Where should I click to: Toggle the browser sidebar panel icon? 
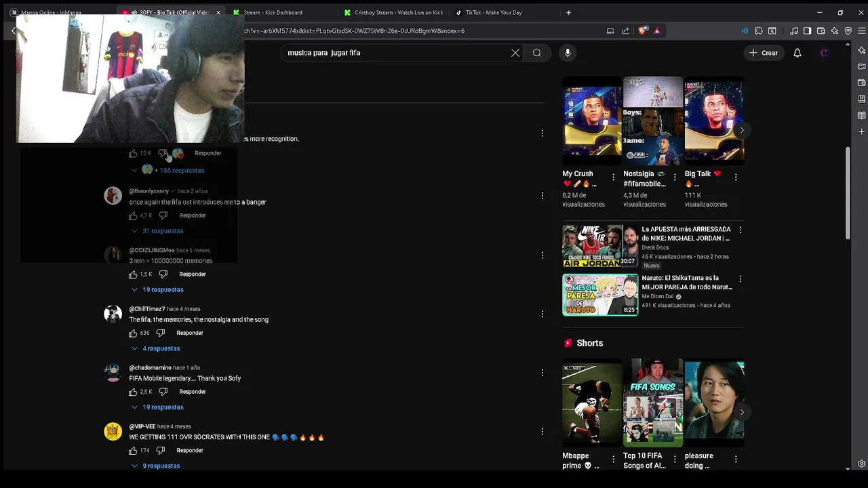tap(807, 30)
